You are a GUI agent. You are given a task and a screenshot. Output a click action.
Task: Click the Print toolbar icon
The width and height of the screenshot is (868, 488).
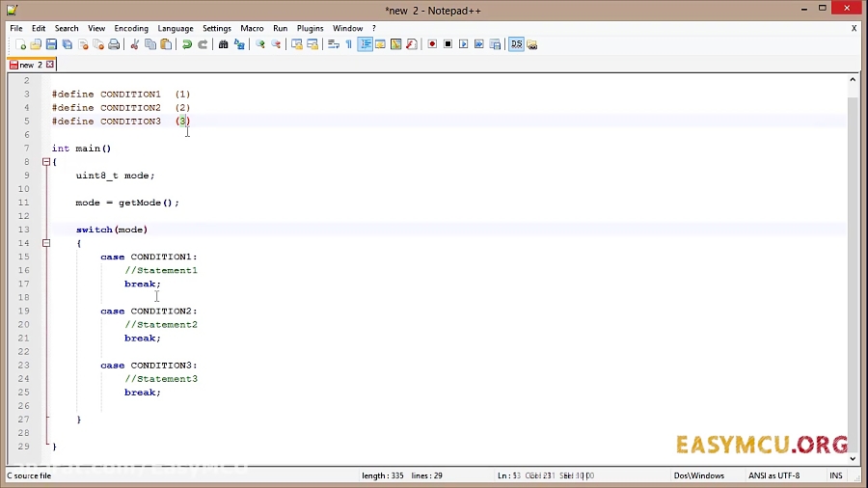[114, 44]
